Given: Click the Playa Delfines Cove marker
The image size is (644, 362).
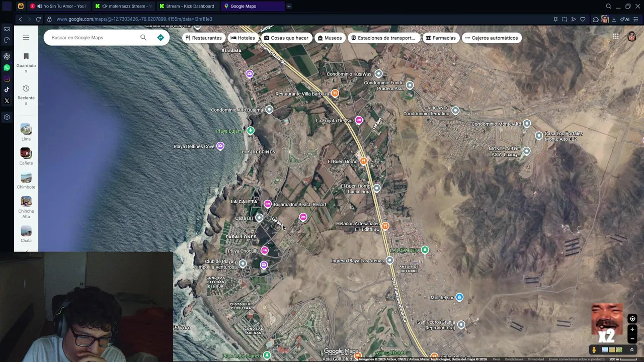Looking at the screenshot, I should click(220, 146).
